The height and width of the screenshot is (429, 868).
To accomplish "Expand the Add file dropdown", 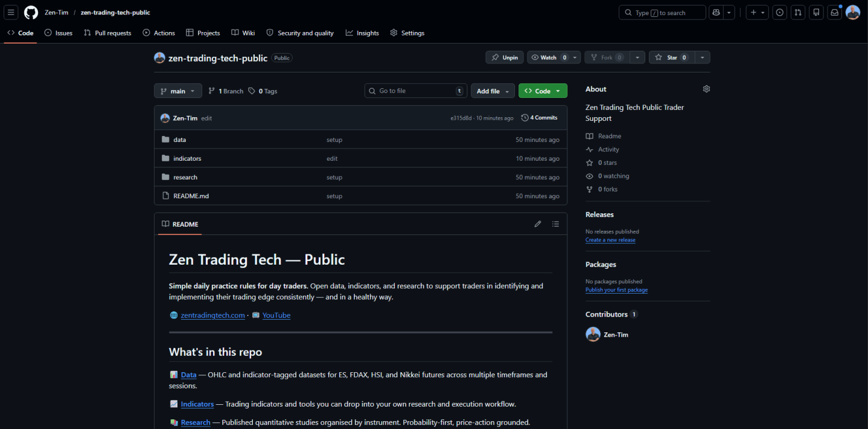I will tap(493, 91).
